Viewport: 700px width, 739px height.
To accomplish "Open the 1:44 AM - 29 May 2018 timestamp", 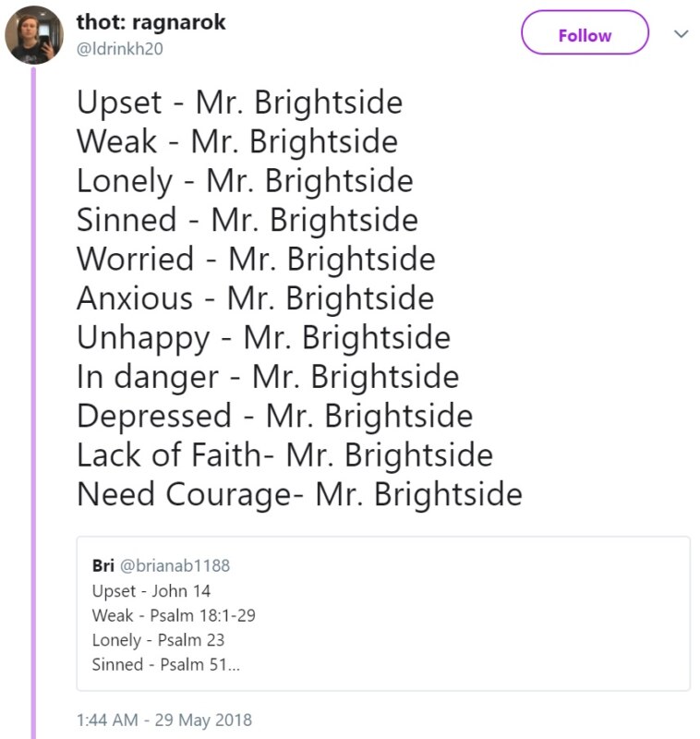I will [164, 720].
